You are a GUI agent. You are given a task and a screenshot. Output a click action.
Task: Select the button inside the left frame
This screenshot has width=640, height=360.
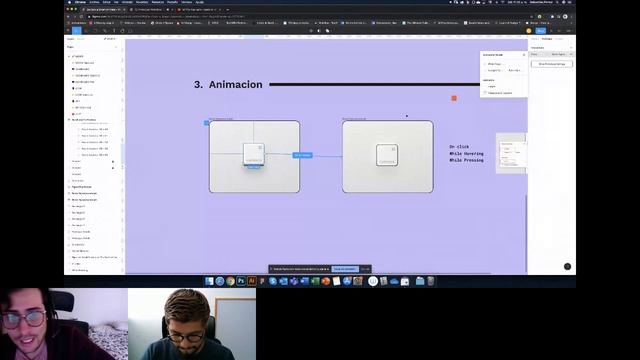point(254,154)
